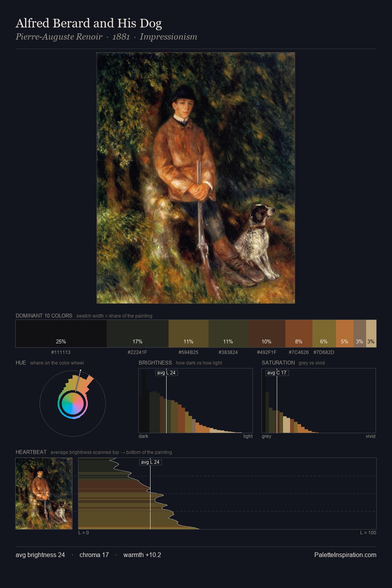Click the grey axis label under saturation chart
Screen dimensions: 392x588
tap(267, 436)
